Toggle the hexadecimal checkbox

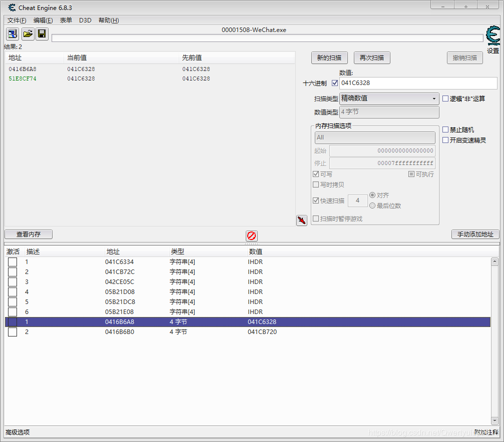(x=335, y=83)
